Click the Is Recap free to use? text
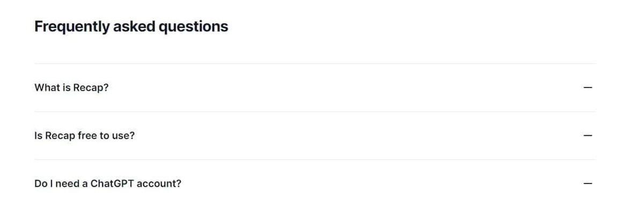This screenshot has width=644, height=207. [84, 136]
